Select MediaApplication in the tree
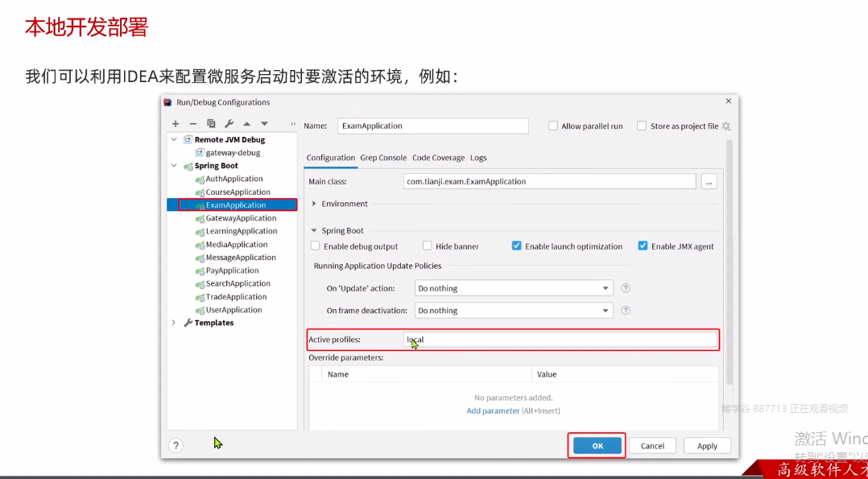This screenshot has width=868, height=479. click(x=237, y=244)
